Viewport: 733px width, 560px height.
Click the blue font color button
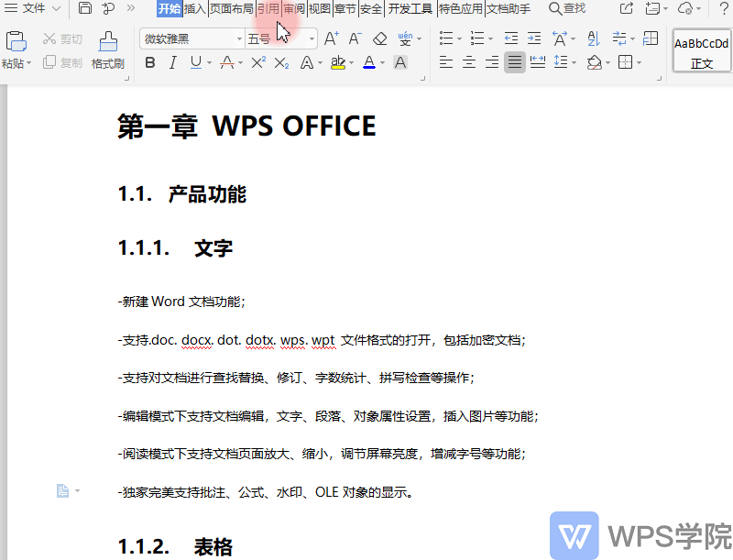369,62
